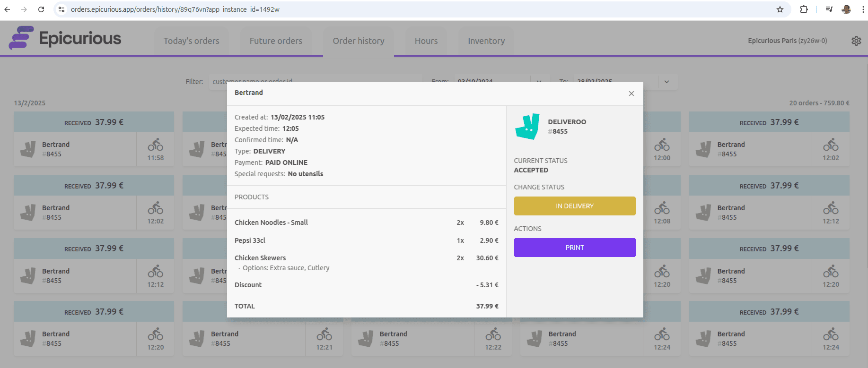868x368 pixels.
Task: Switch to Today's orders tab
Action: [x=192, y=41]
